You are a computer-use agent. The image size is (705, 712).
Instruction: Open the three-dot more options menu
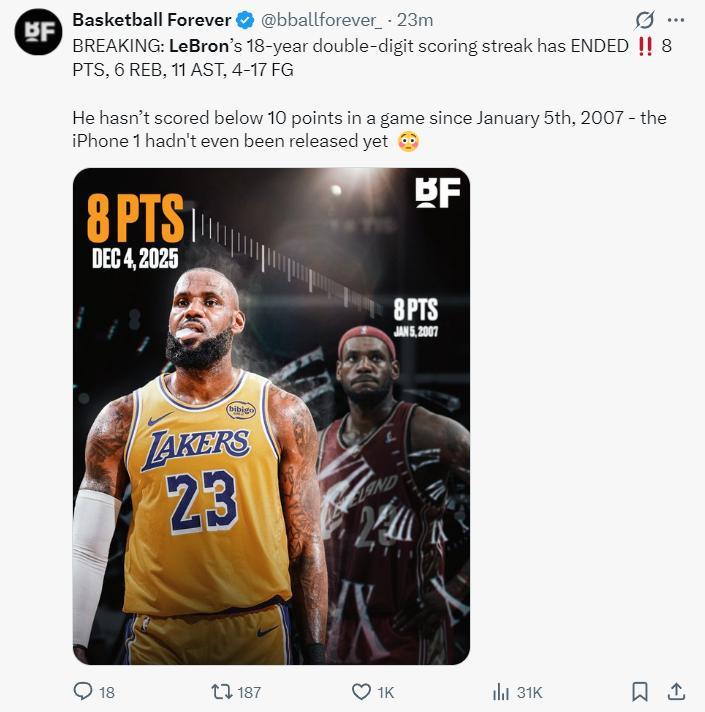tap(676, 20)
